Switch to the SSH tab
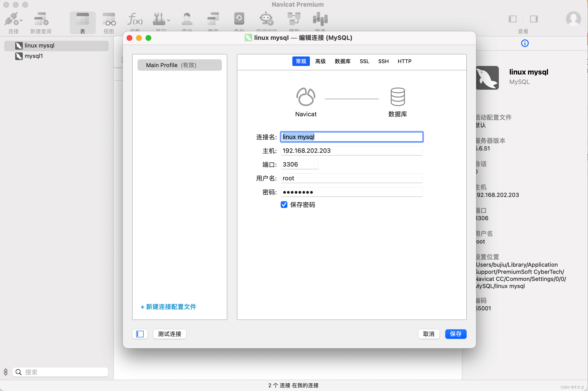 [383, 61]
